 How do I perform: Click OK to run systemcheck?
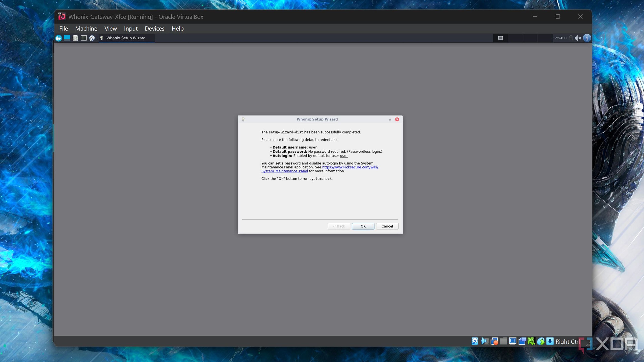(x=363, y=226)
